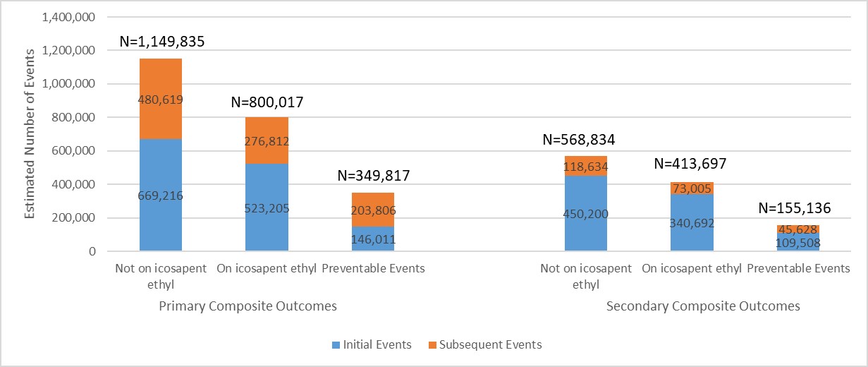The image size is (868, 367).
Task: Select the orange 276,812 bar segment
Action: tap(267, 140)
